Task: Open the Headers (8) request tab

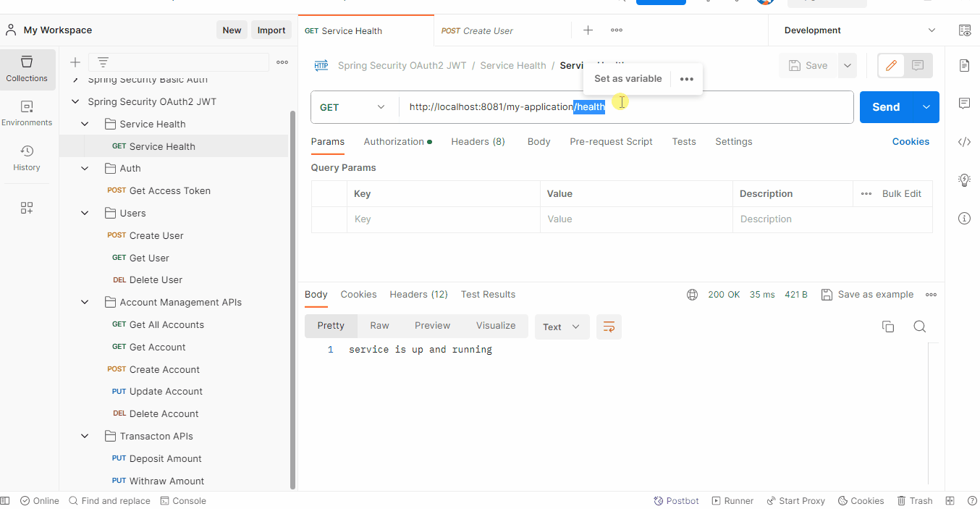Action: pos(478,142)
